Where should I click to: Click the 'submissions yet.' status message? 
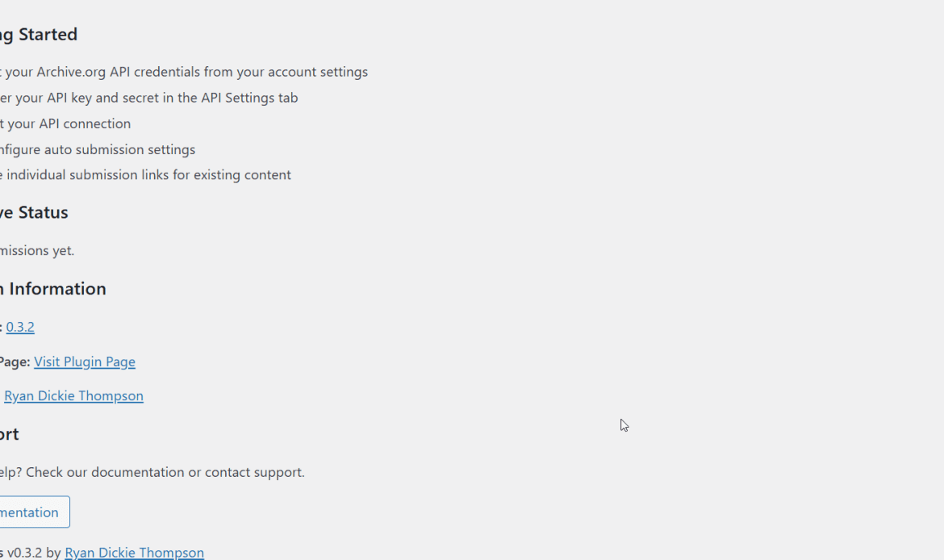point(37,250)
